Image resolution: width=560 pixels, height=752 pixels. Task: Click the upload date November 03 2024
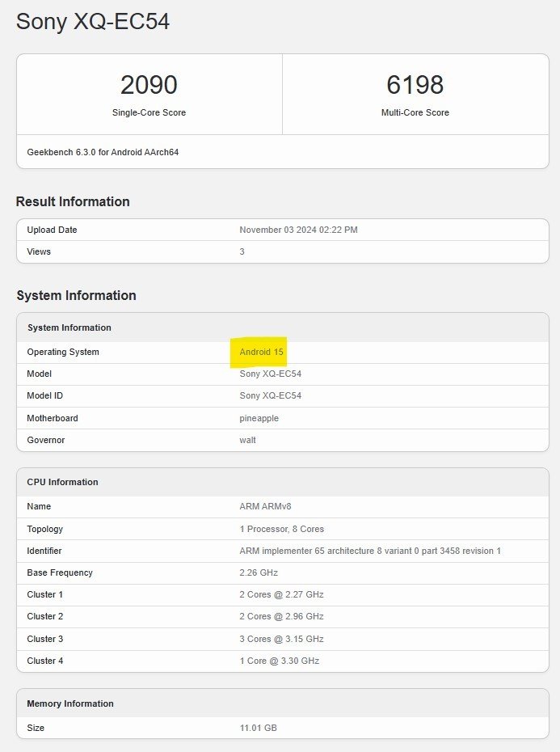[298, 230]
